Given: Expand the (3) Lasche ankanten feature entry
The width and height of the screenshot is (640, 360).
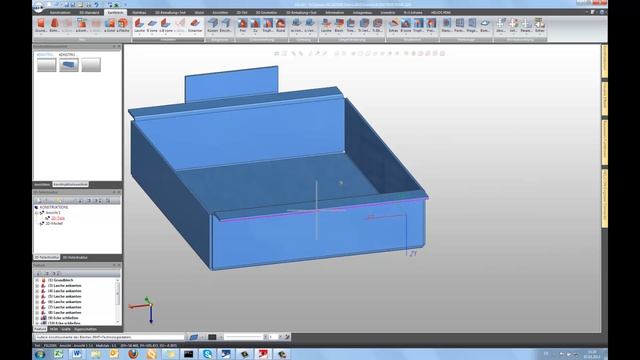Looking at the screenshot, I should point(37,286).
